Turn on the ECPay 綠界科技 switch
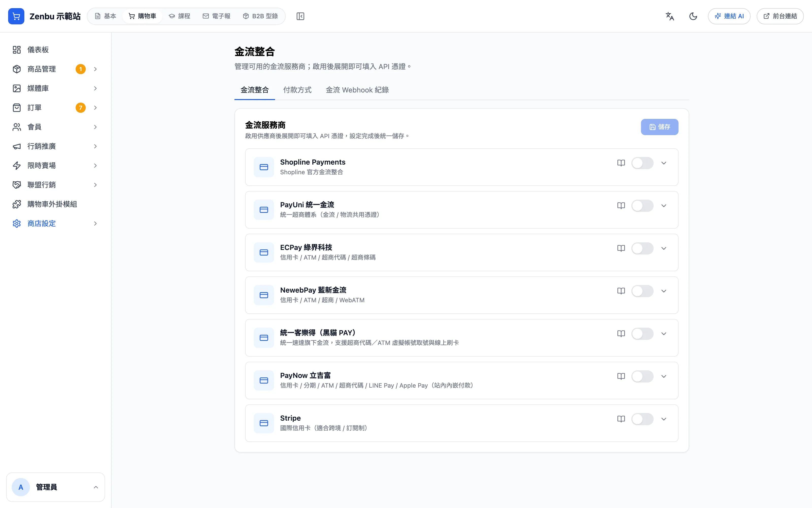 (642, 248)
